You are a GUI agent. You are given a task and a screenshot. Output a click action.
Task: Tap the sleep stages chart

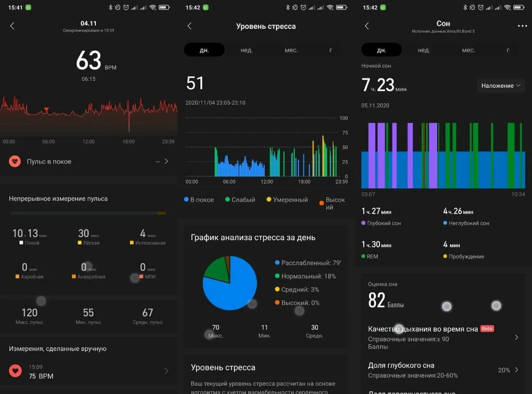pos(443,155)
